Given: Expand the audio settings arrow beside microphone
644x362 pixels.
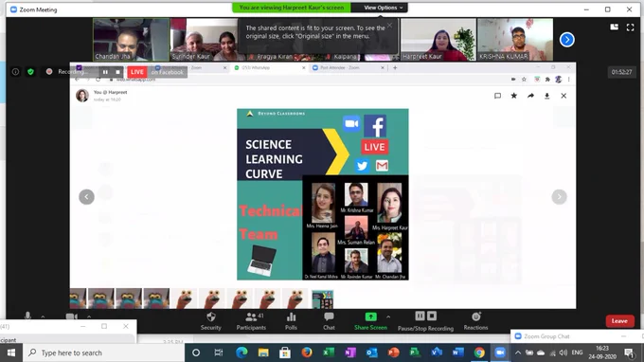Looking at the screenshot, I should [43, 317].
